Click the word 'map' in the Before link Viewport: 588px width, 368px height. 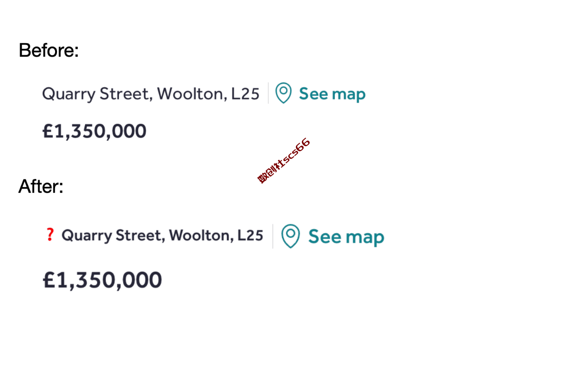click(349, 95)
